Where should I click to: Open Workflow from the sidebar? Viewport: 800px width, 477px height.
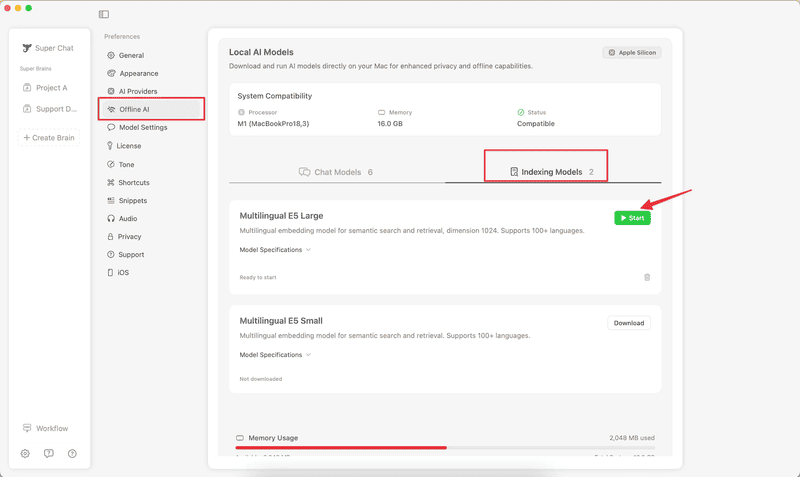tap(46, 428)
